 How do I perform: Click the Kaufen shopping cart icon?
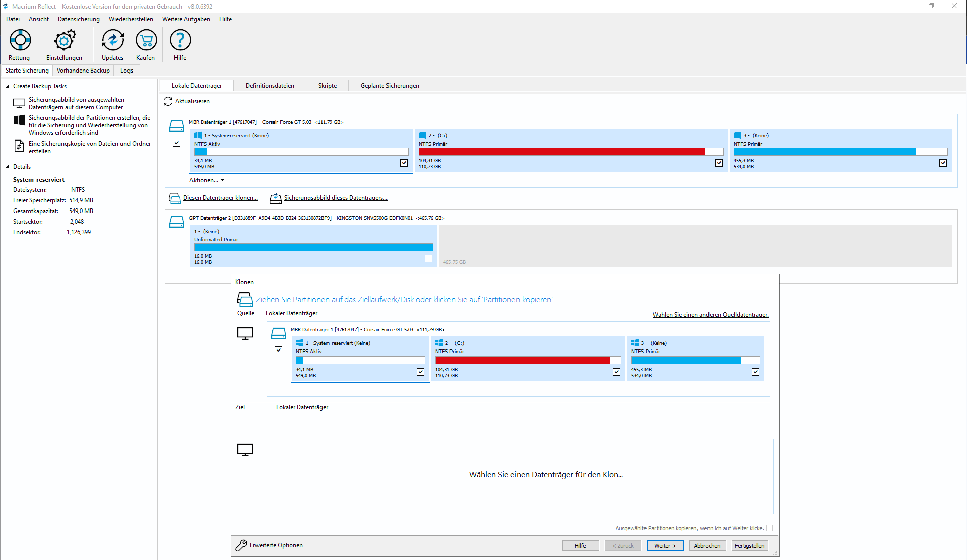click(146, 40)
